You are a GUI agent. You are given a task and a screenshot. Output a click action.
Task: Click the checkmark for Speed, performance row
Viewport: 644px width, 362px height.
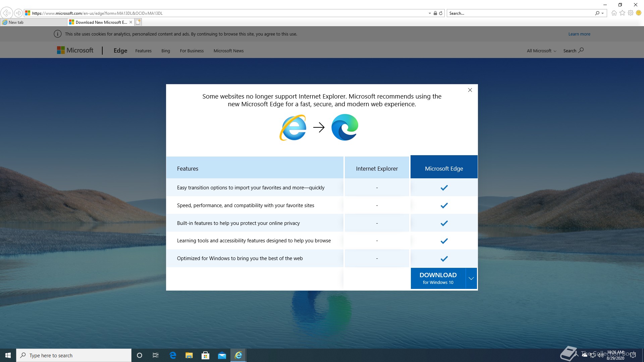(444, 205)
